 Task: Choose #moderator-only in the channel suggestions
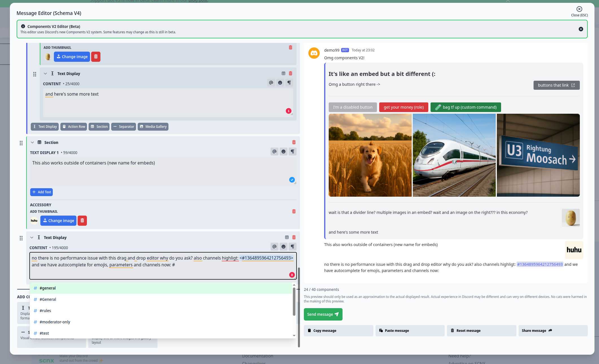click(55, 322)
